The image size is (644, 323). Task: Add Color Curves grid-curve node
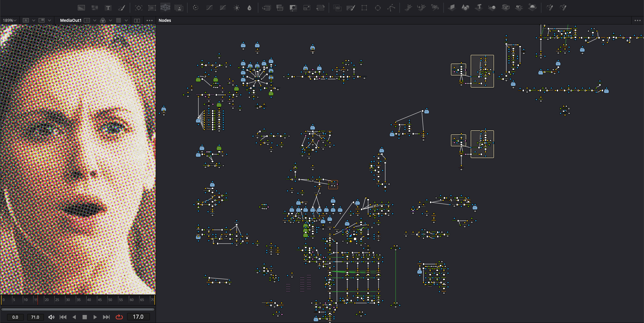209,8
